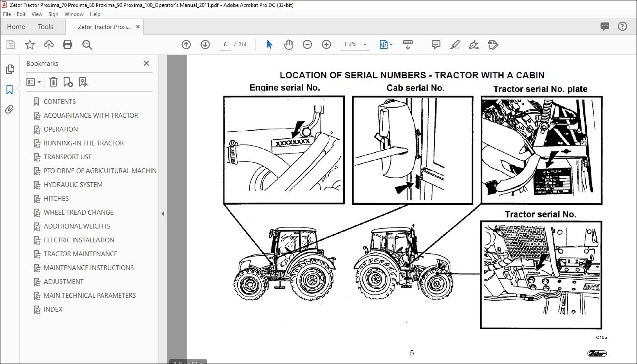Screen dimensions: 637x364
Task: Select the Zetor Tractor Proxi... document tab
Action: tap(104, 27)
